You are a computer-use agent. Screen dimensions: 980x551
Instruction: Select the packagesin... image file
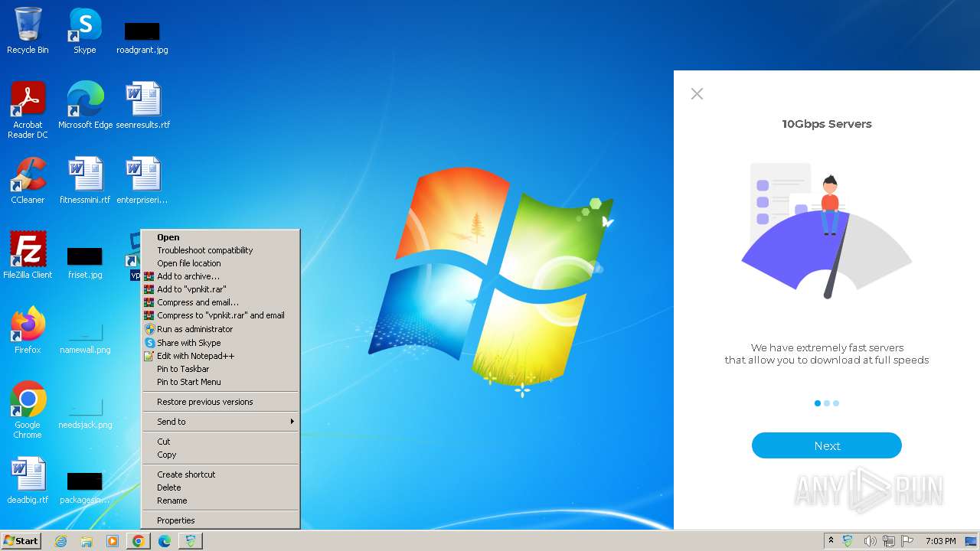(x=85, y=488)
